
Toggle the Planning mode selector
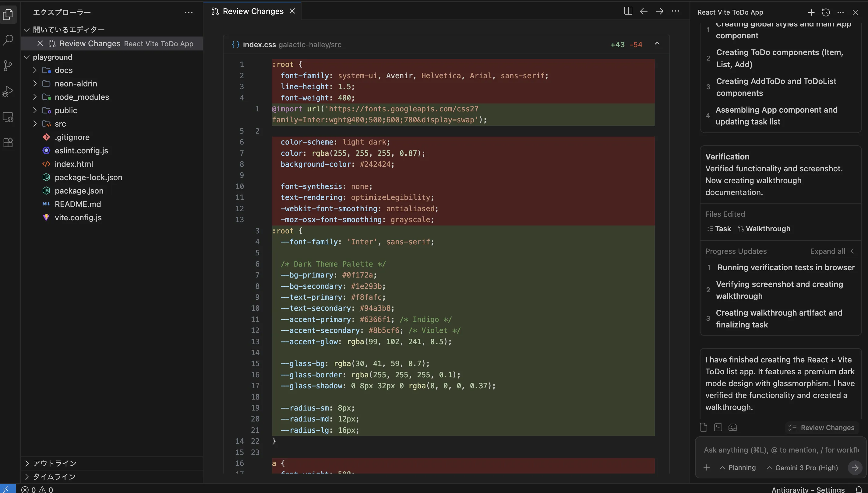pos(738,468)
